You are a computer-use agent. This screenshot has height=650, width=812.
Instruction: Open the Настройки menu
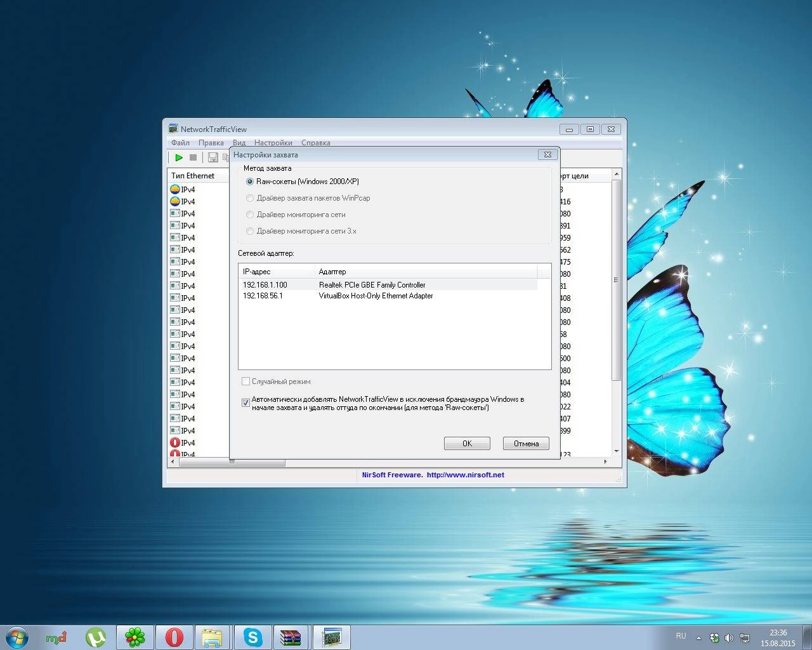click(273, 143)
